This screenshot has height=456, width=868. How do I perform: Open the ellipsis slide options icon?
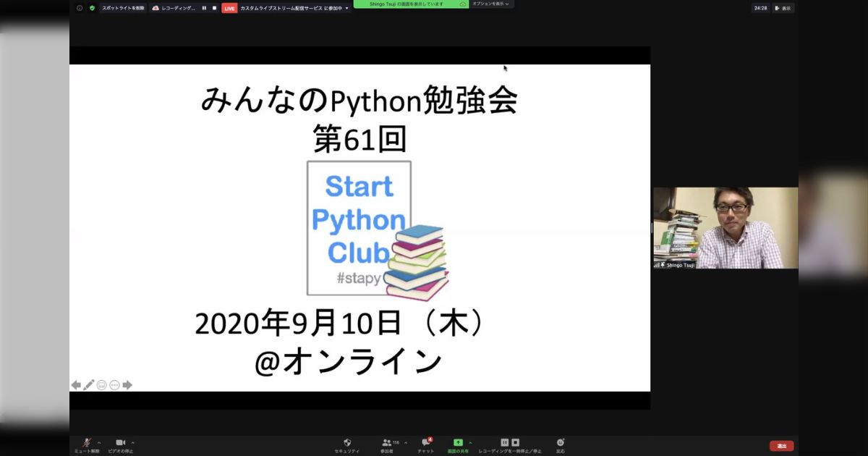coord(114,384)
